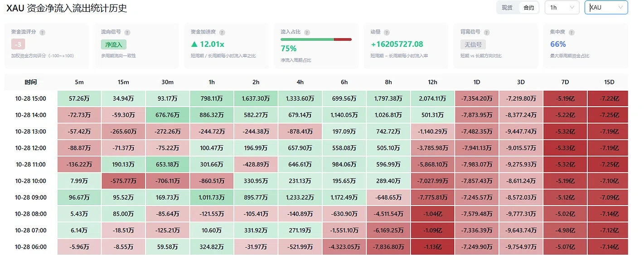Select the 时间 column header
Screen dimensions: 644x255
[x=31, y=82]
